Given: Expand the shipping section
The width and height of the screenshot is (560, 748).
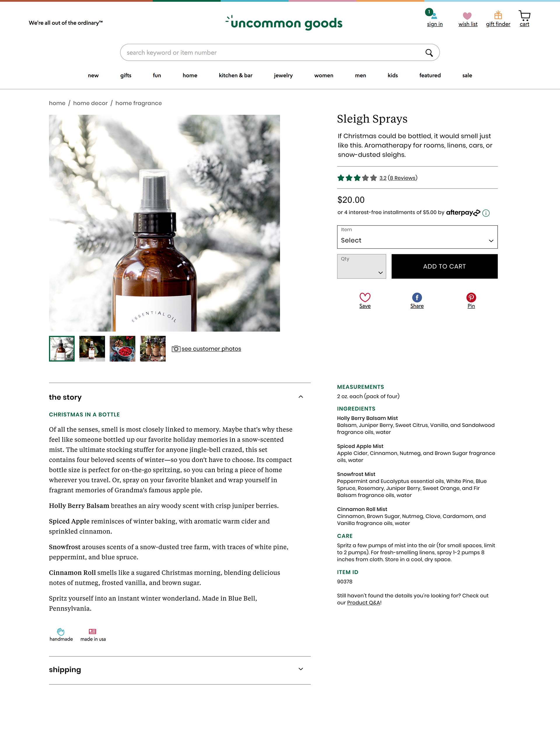Looking at the screenshot, I should pos(300,669).
